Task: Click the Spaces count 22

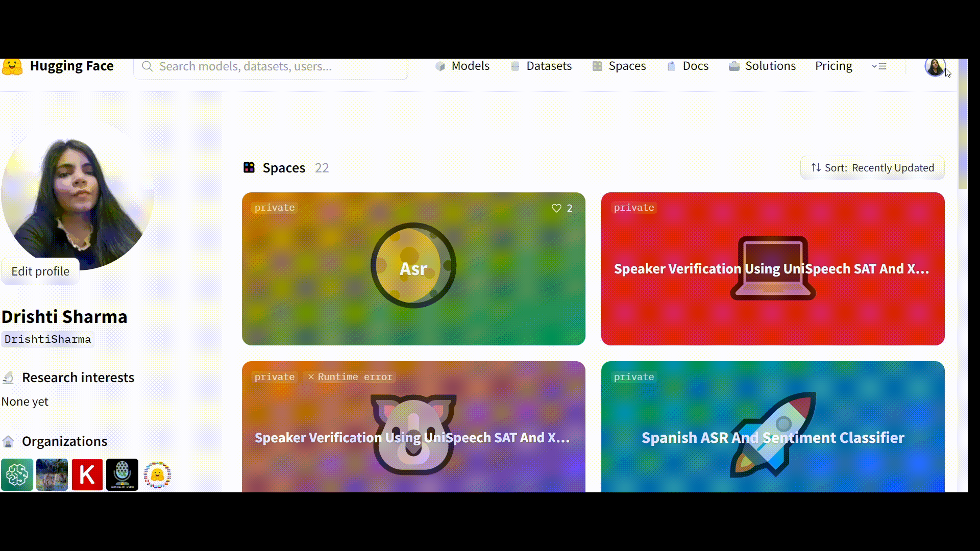Action: tap(322, 168)
